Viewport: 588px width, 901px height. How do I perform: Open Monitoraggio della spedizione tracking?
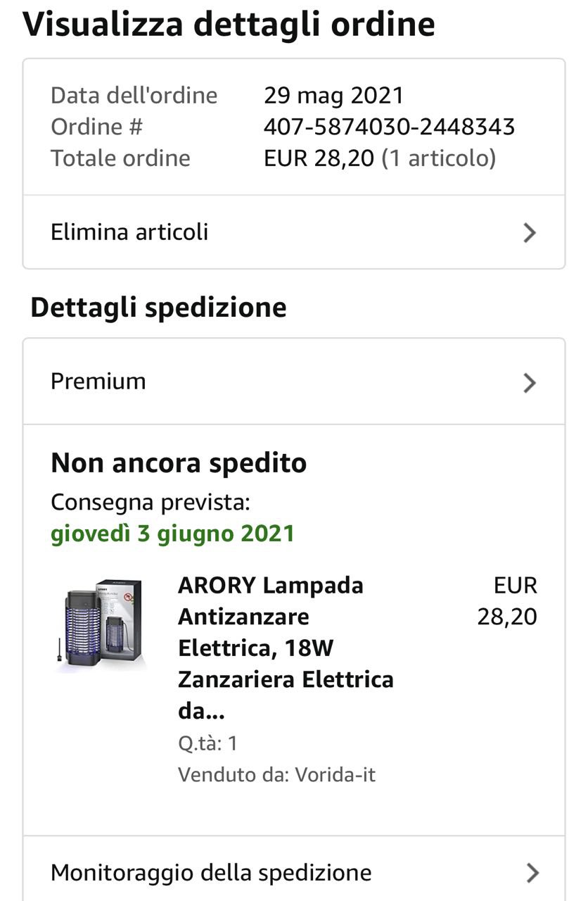click(211, 873)
